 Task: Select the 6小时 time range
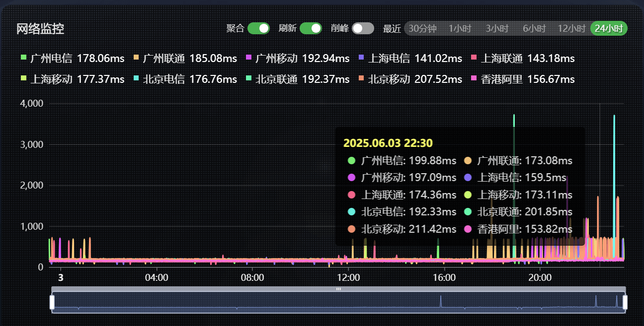tap(534, 28)
